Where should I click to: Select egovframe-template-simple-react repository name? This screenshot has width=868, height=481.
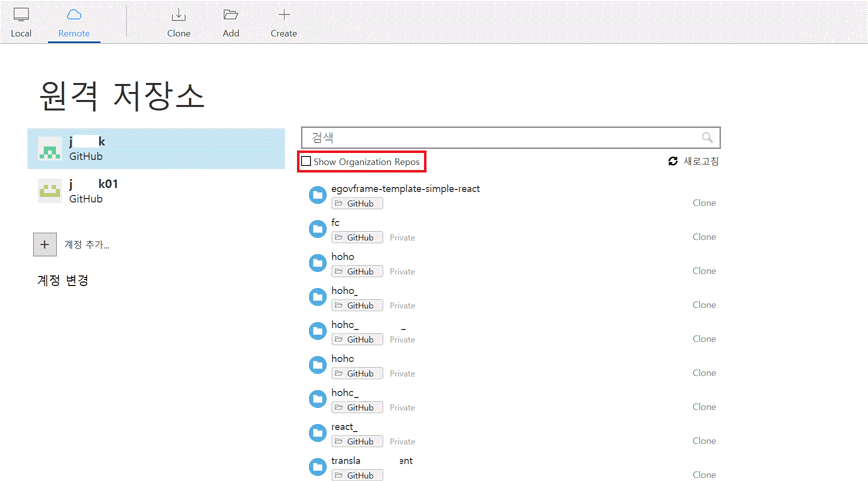click(405, 189)
